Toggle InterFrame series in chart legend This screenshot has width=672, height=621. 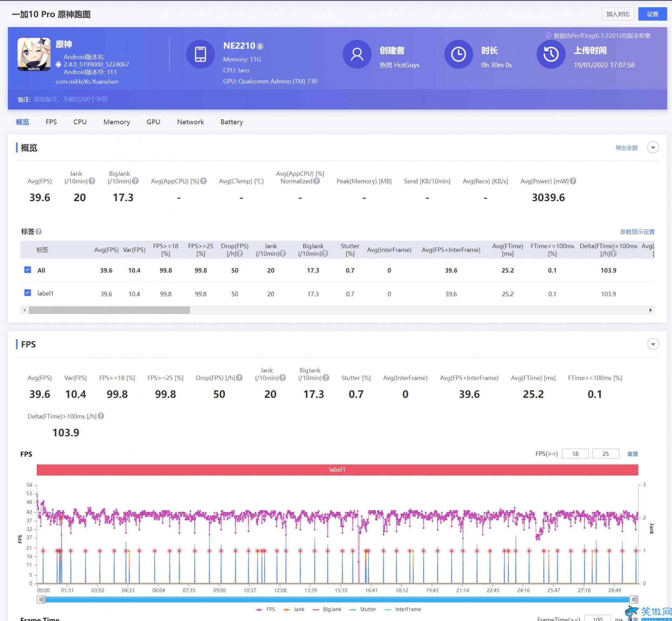pos(402,609)
